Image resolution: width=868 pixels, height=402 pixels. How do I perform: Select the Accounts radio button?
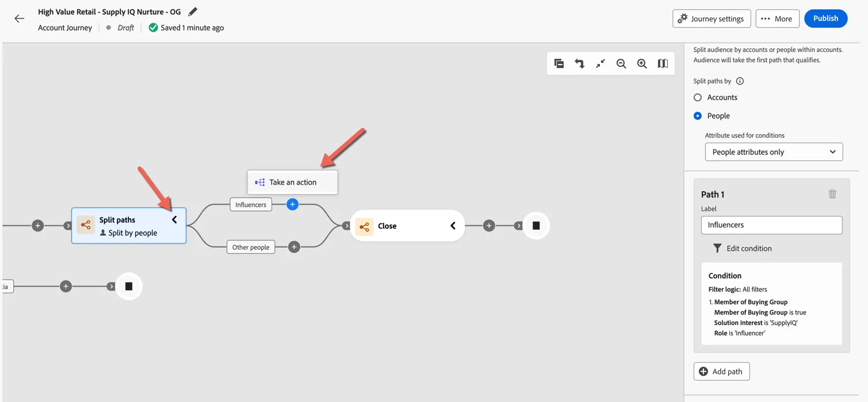pos(698,97)
